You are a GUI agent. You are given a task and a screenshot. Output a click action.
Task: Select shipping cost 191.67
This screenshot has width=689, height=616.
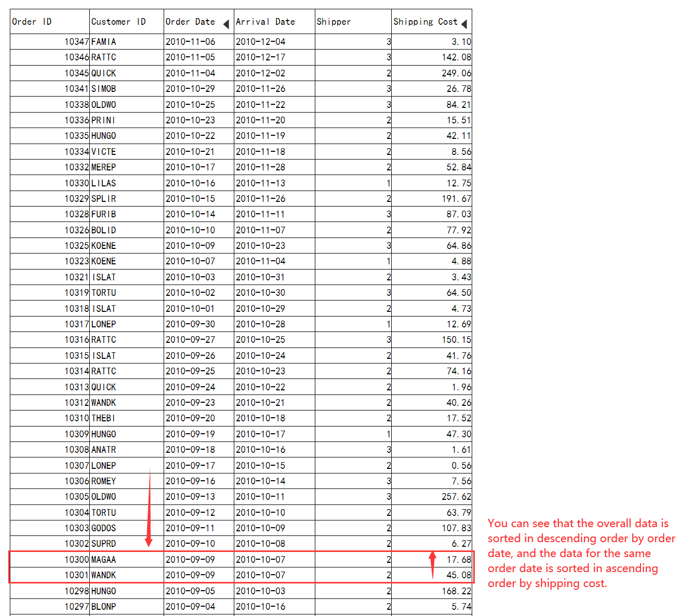click(x=432, y=199)
